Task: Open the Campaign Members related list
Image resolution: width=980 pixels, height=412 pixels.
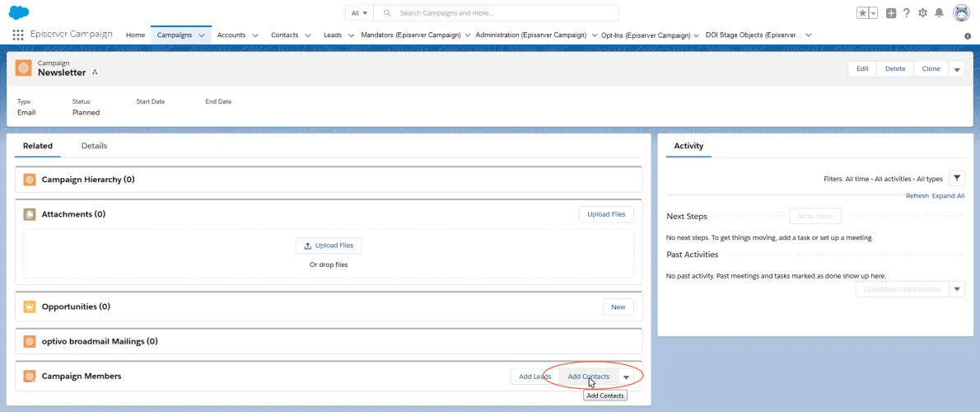Action: click(82, 377)
